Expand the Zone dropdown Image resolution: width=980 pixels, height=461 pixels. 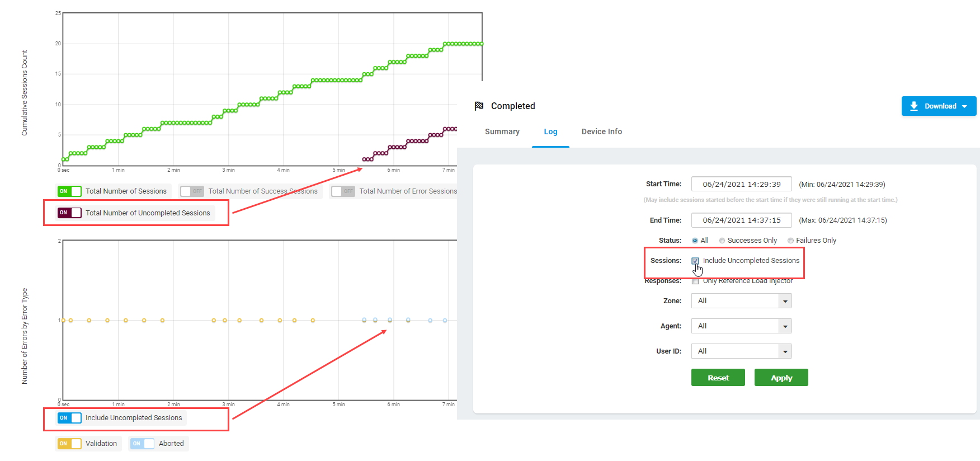[x=785, y=301]
